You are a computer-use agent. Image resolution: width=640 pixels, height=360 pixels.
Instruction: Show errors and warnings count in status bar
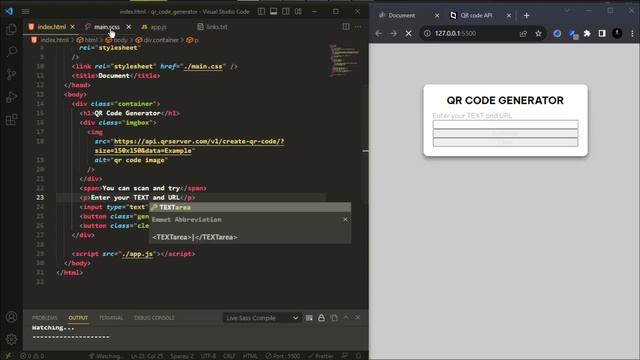32,356
